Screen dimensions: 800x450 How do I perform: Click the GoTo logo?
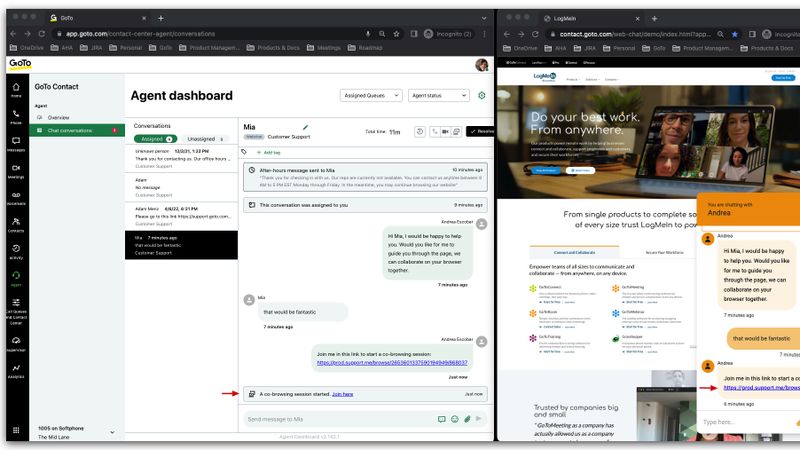[x=20, y=64]
